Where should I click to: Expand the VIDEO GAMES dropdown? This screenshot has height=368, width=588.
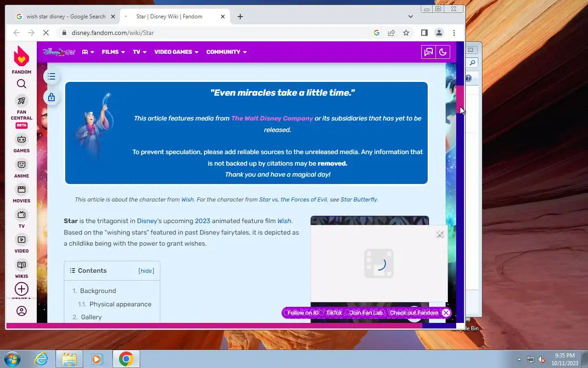click(176, 52)
